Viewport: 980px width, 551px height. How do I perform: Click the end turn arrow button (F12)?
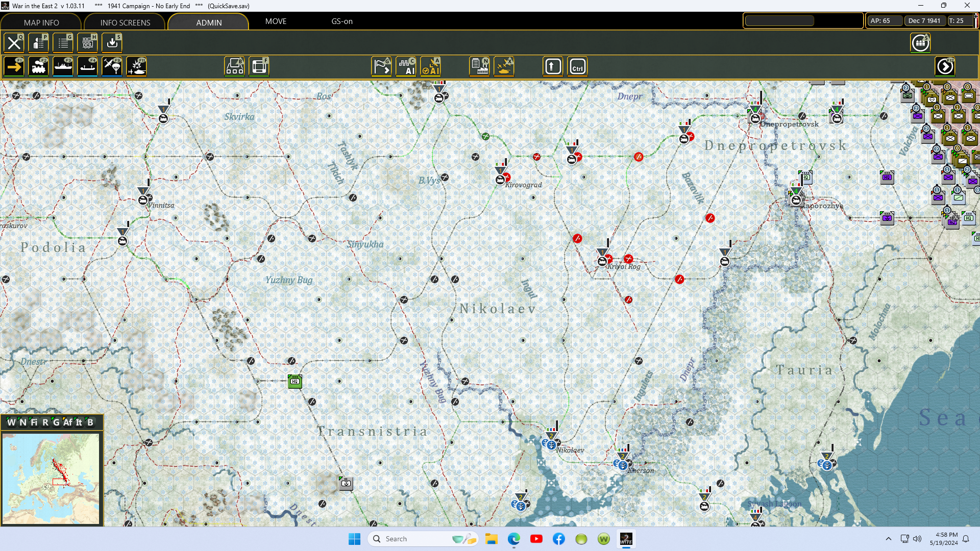[x=945, y=67]
